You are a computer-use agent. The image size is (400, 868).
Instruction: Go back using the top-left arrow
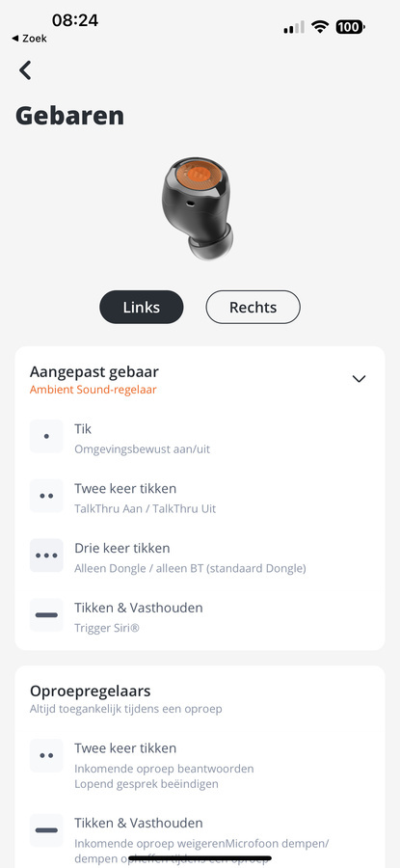click(x=25, y=70)
